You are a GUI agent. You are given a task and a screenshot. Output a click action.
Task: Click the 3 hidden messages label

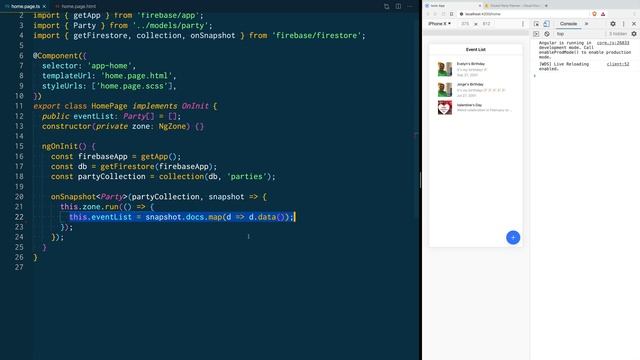tap(618, 34)
